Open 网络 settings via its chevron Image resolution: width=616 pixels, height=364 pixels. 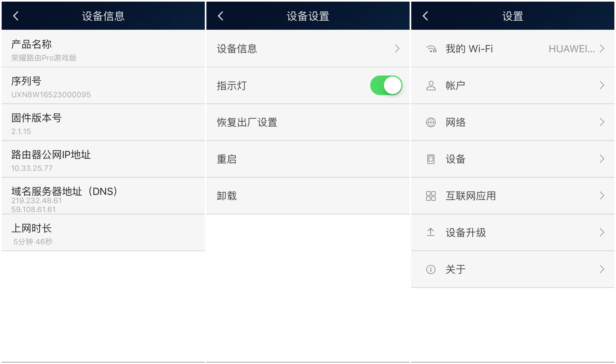[602, 122]
